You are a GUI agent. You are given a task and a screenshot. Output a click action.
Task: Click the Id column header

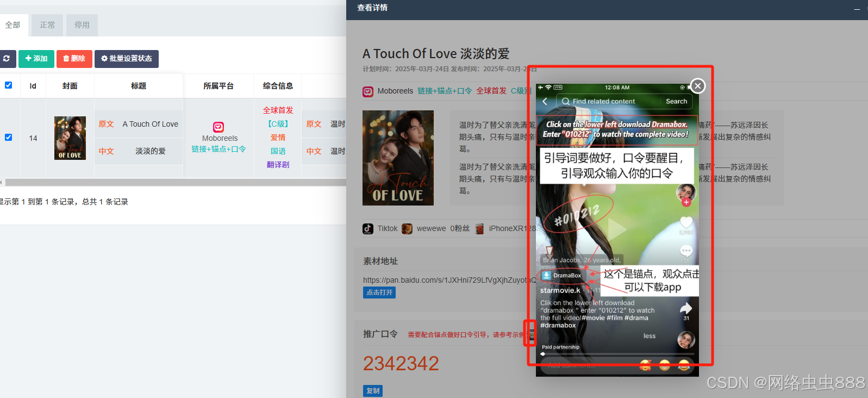(x=33, y=86)
